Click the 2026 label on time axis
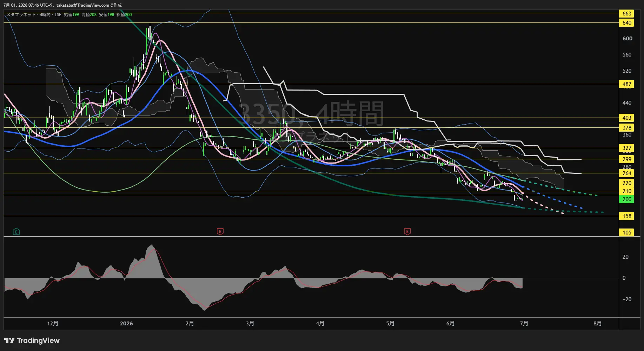Image resolution: width=644 pixels, height=351 pixels. [x=126, y=324]
